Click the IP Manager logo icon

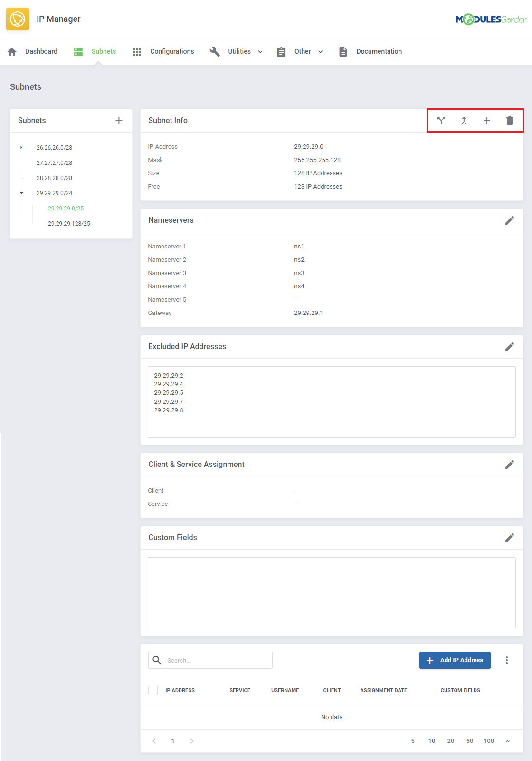pos(18,19)
